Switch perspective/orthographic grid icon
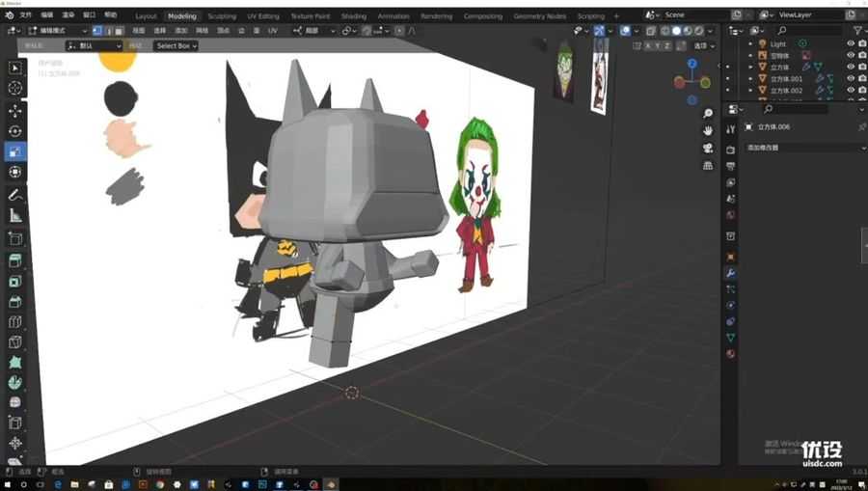Viewport: 868px width, 491px height. click(708, 165)
